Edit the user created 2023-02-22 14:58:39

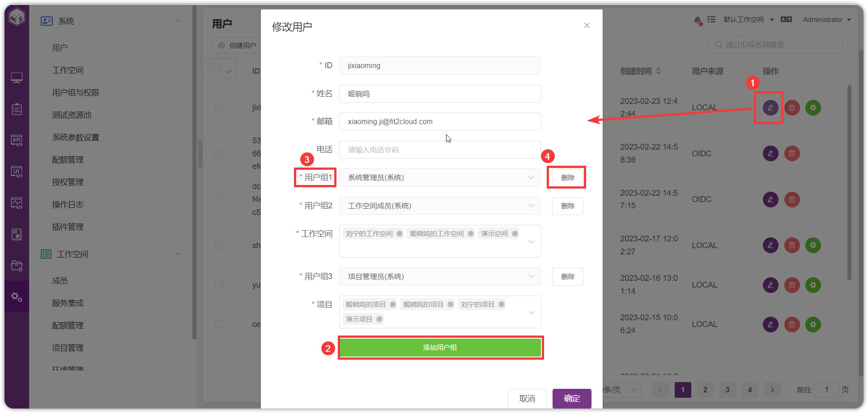770,154
